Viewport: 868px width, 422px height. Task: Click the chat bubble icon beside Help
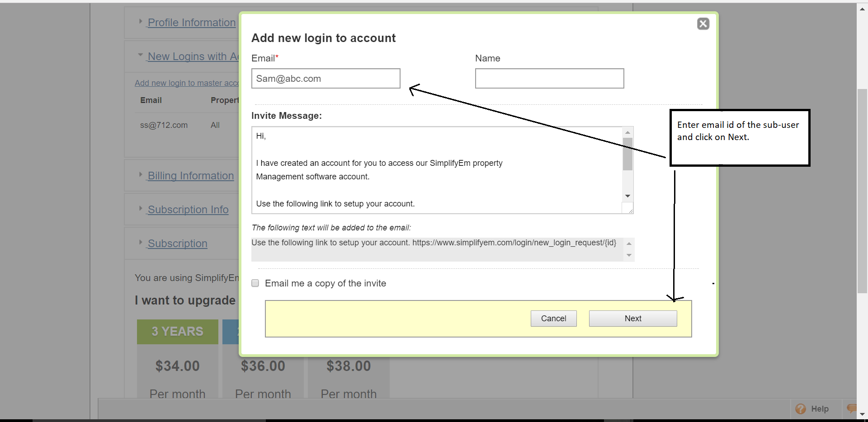click(852, 408)
